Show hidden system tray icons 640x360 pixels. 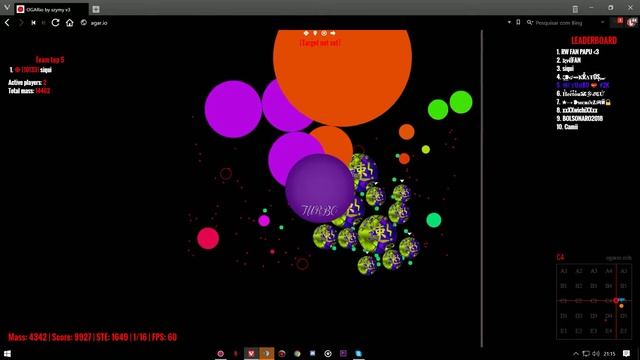[x=576, y=353]
